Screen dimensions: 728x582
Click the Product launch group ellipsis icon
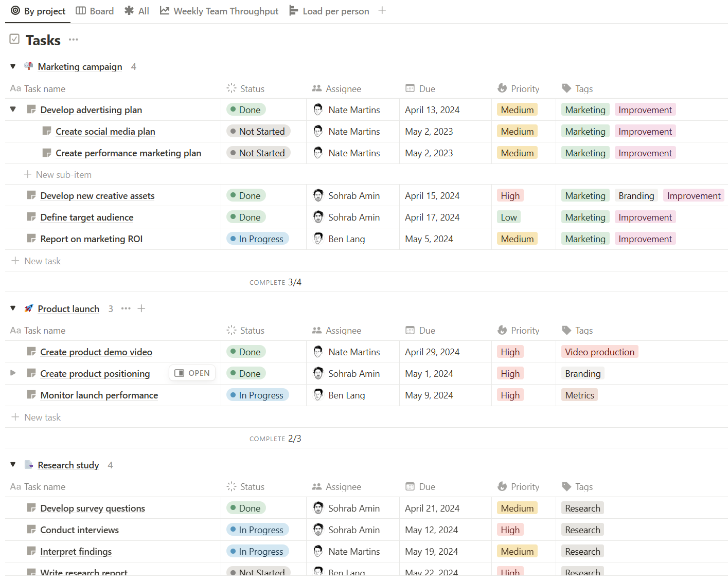coord(126,308)
